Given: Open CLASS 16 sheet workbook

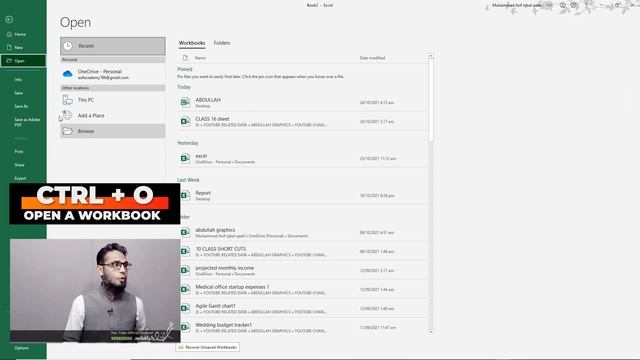Looking at the screenshot, I should [302, 121].
